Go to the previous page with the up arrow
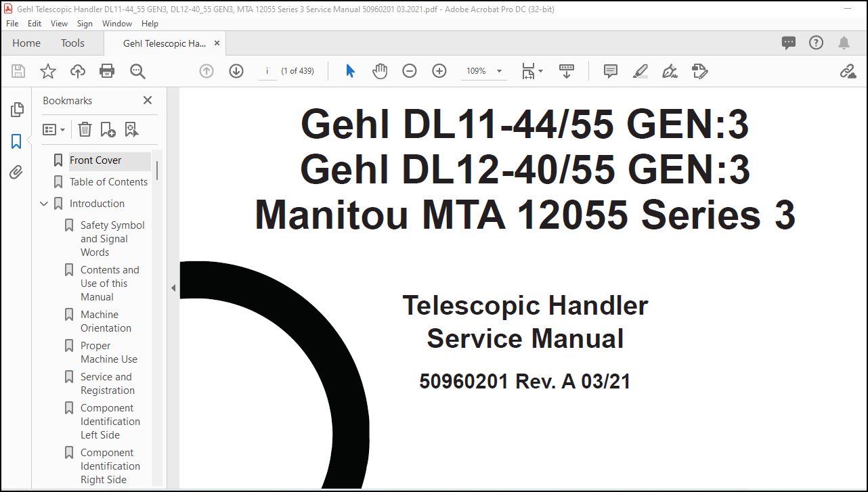Image resolution: width=868 pixels, height=492 pixels. (207, 71)
